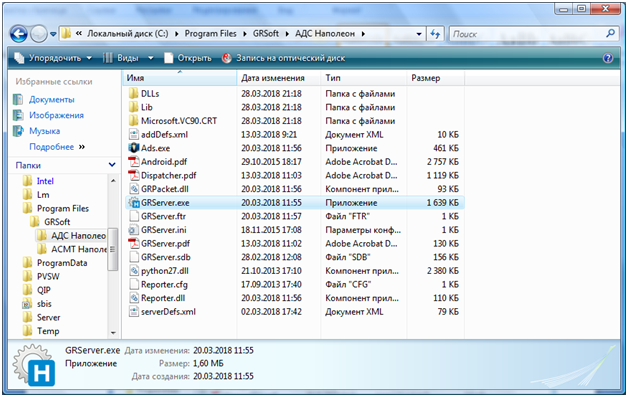Screen dimensions: 628x397
Task: Select АСМТ Наполеон folder in tree
Action: [x=79, y=249]
